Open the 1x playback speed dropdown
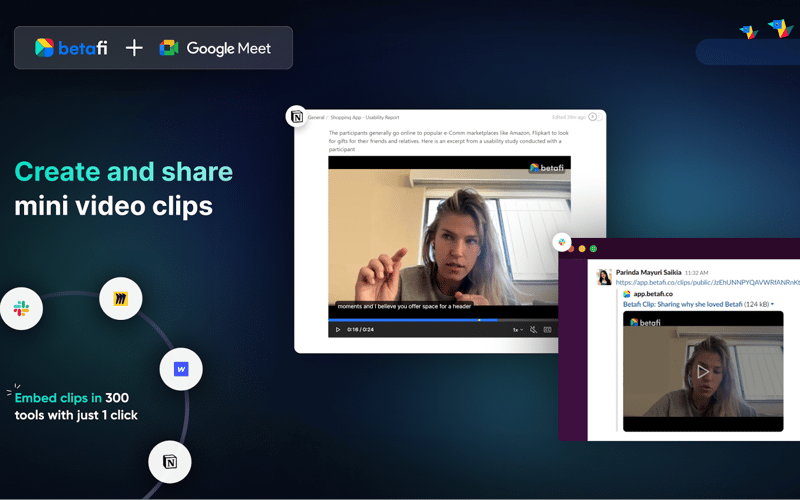The width and height of the screenshot is (800, 500). 517,330
